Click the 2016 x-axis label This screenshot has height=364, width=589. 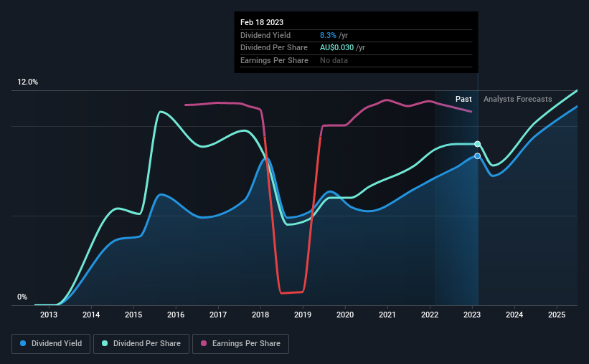176,315
